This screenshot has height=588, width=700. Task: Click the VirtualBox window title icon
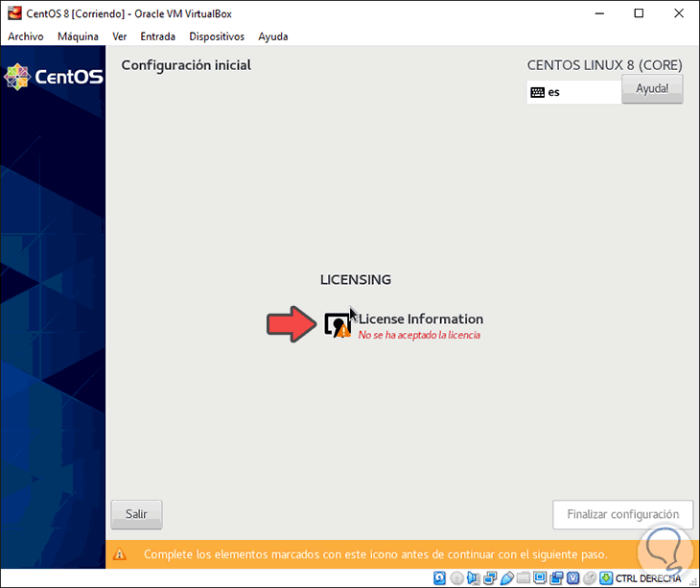click(14, 12)
